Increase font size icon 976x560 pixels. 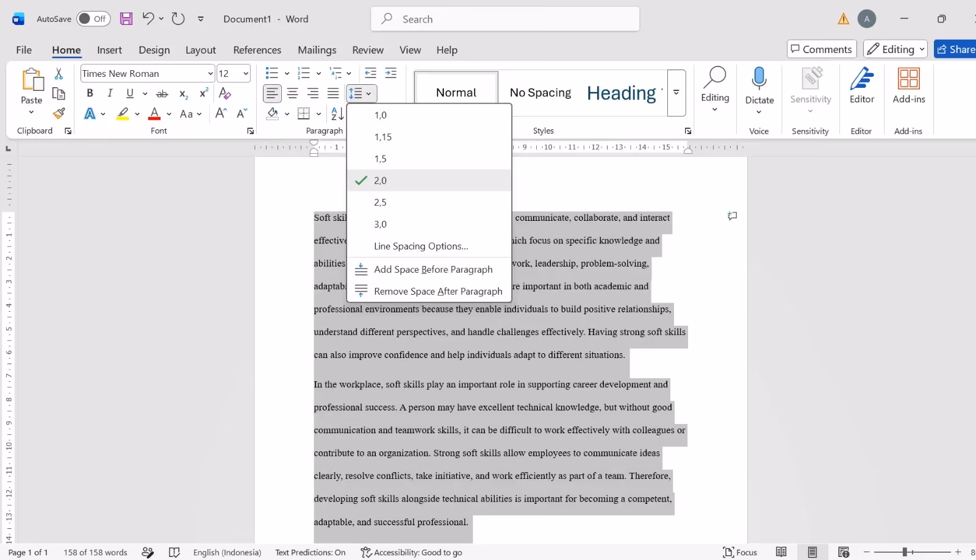pos(221,113)
